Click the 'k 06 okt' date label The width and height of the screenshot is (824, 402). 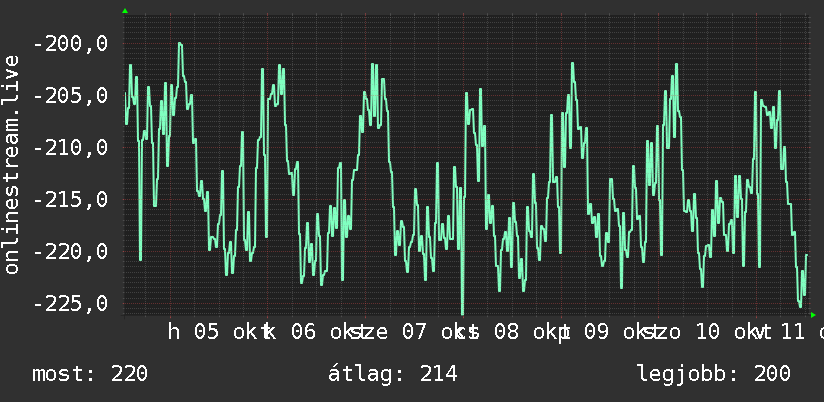[317, 332]
